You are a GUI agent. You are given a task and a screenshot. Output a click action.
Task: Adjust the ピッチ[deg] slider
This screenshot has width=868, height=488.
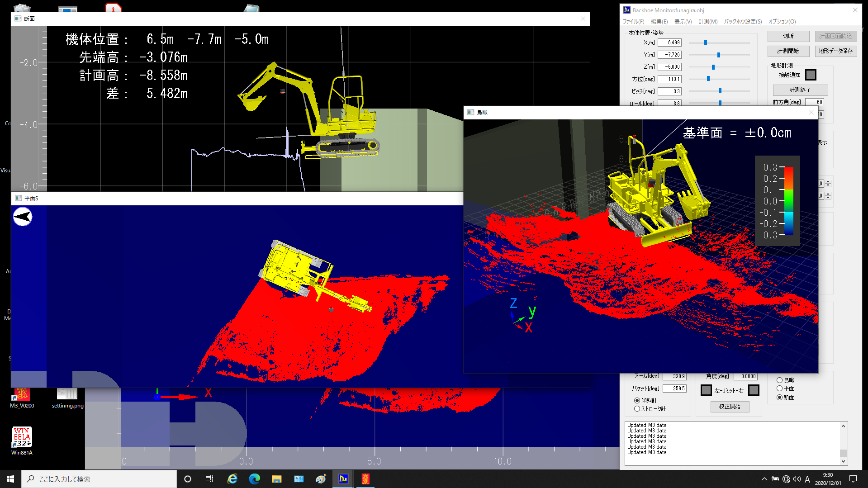tap(720, 91)
